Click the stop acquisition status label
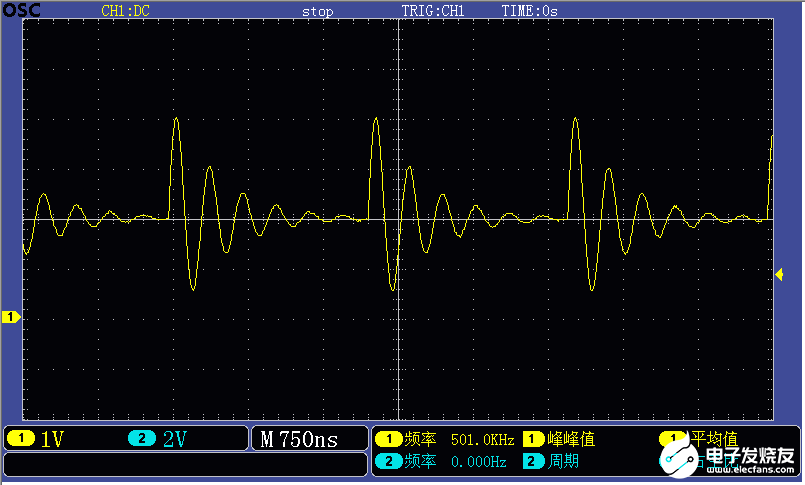 (317, 11)
